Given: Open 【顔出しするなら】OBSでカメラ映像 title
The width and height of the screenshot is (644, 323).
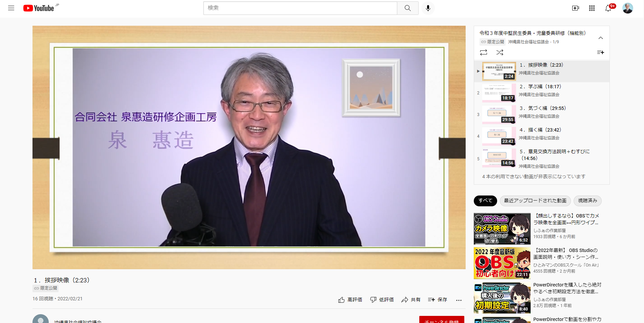Looking at the screenshot, I should point(566,219).
